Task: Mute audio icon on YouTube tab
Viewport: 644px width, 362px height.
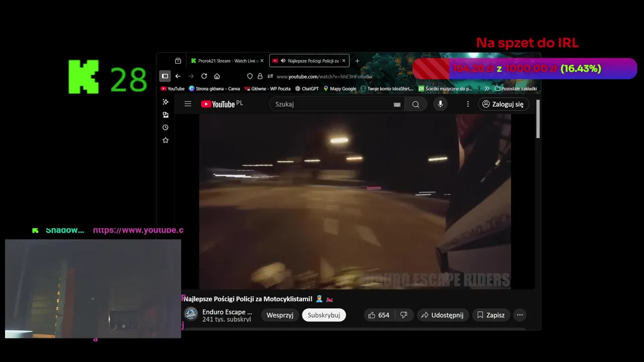Action: point(283,61)
